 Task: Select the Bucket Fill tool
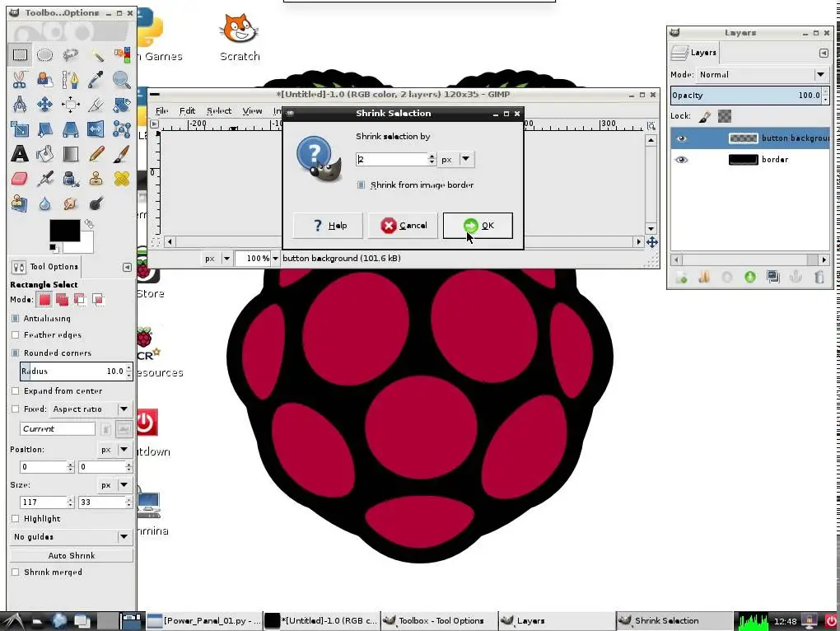pyautogui.click(x=45, y=154)
